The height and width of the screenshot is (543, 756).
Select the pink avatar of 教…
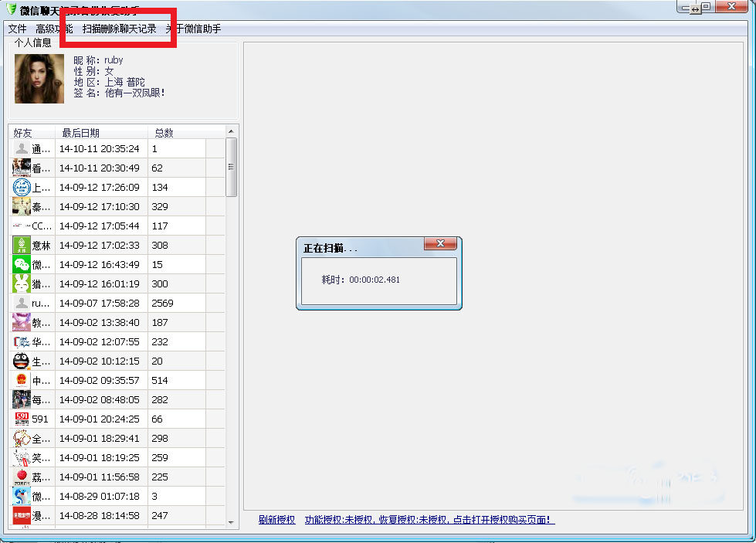coord(21,322)
